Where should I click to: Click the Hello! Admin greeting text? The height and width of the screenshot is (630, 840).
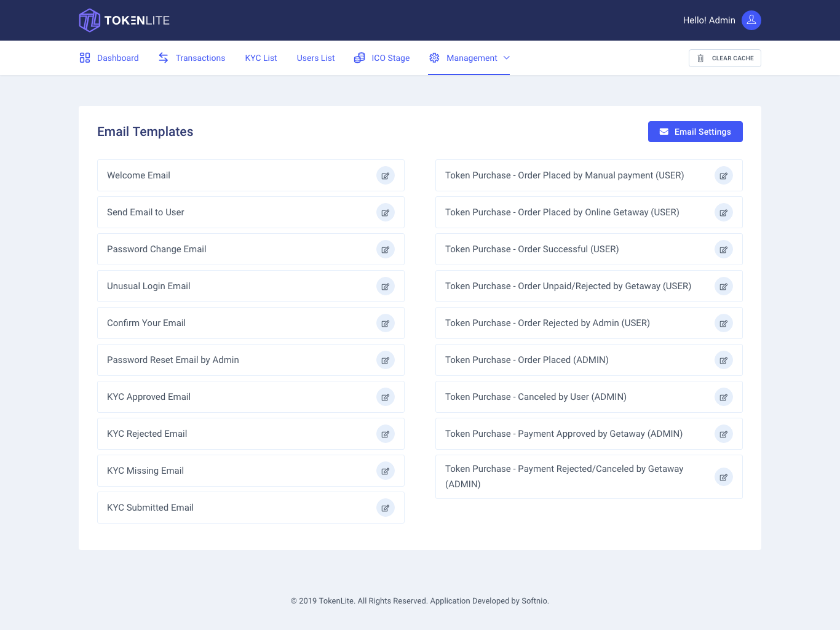pyautogui.click(x=708, y=20)
